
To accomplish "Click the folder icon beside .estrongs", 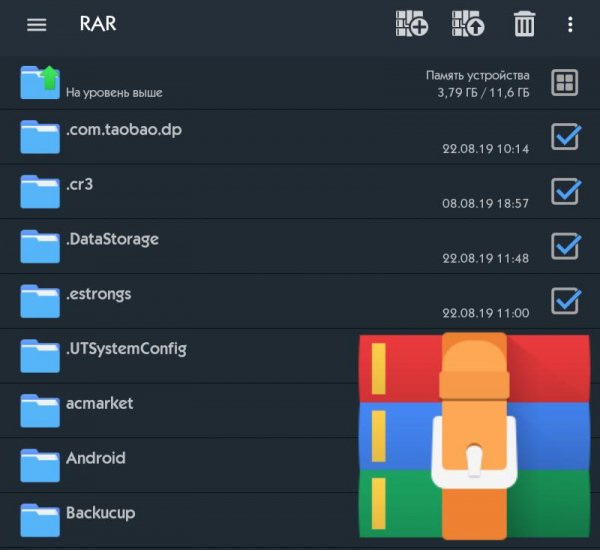I will 40,301.
